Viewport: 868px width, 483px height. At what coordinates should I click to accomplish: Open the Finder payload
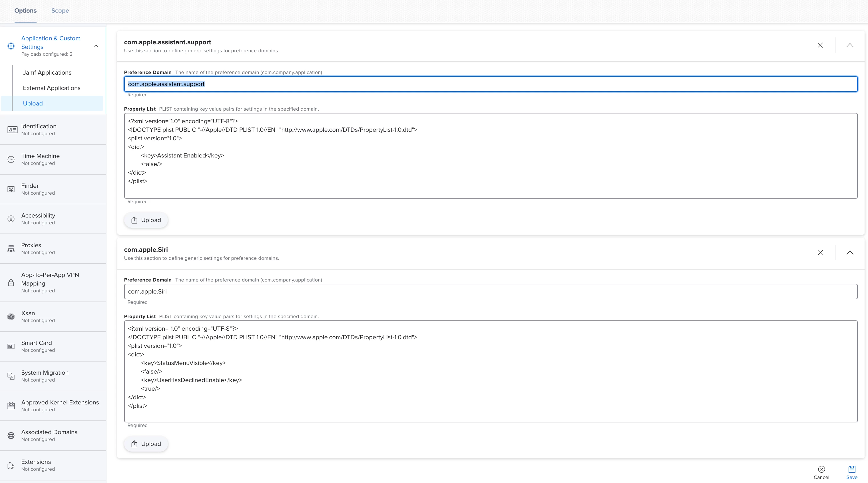pos(53,189)
